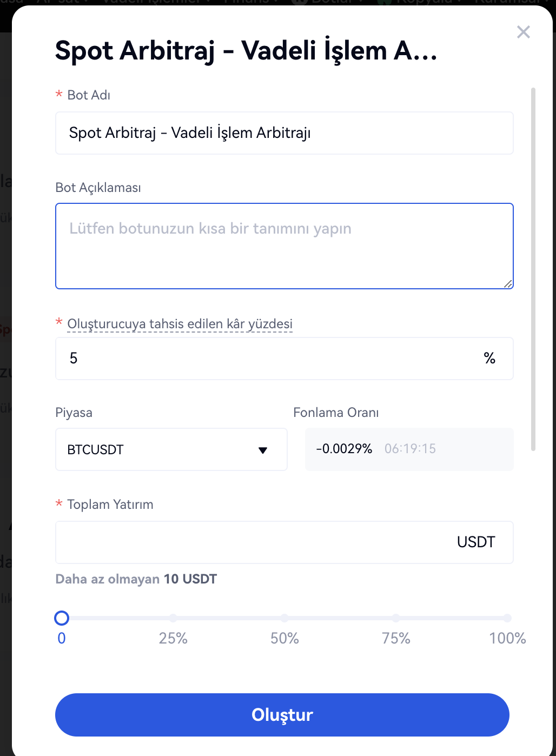This screenshot has width=556, height=756.
Task: Click the Piyasa dropdown arrow triangle
Action: coord(263,450)
